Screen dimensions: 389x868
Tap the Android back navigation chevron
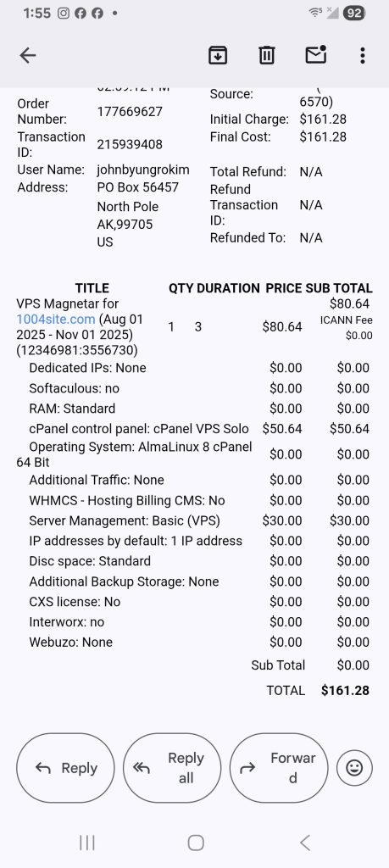click(305, 843)
